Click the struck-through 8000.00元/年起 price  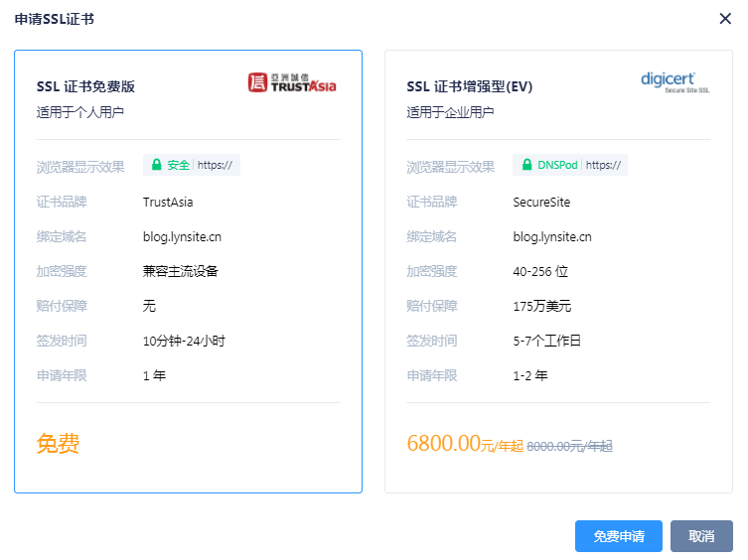point(569,447)
